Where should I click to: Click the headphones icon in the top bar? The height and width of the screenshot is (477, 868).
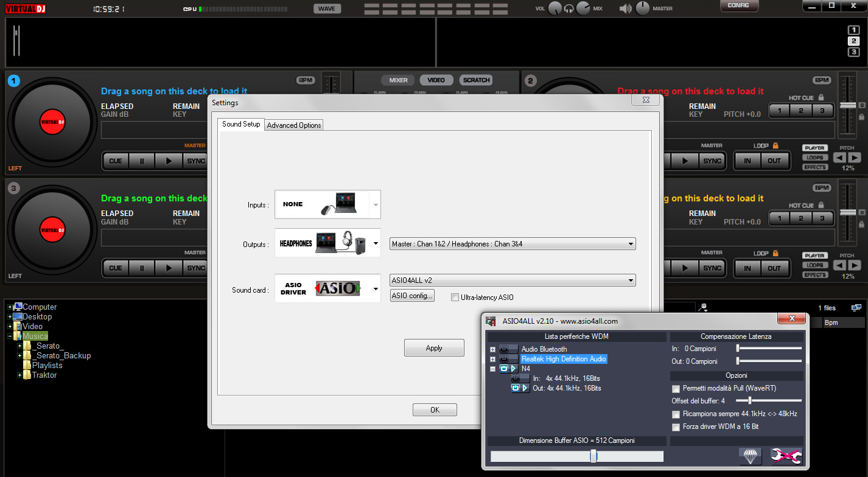pyautogui.click(x=569, y=9)
